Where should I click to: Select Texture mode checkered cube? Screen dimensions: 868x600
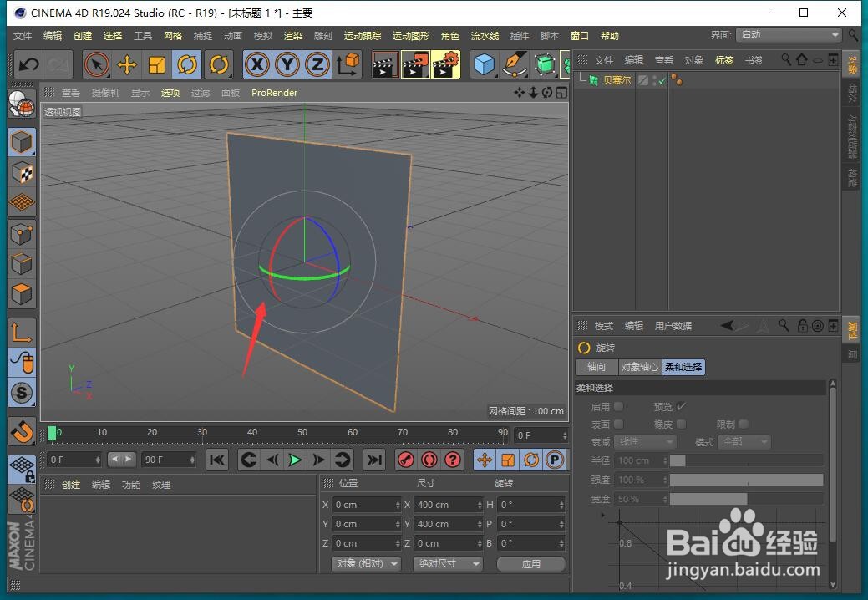(23, 173)
